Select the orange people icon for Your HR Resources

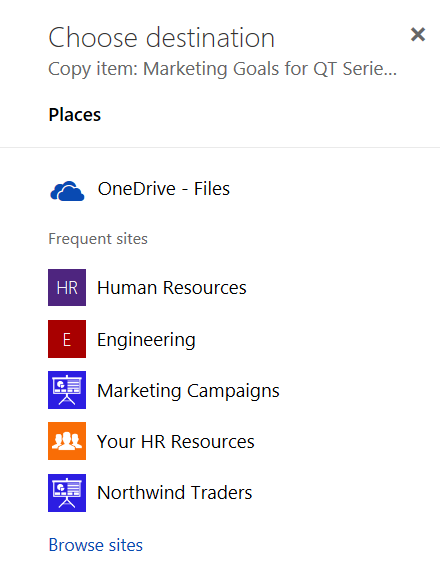click(67, 441)
